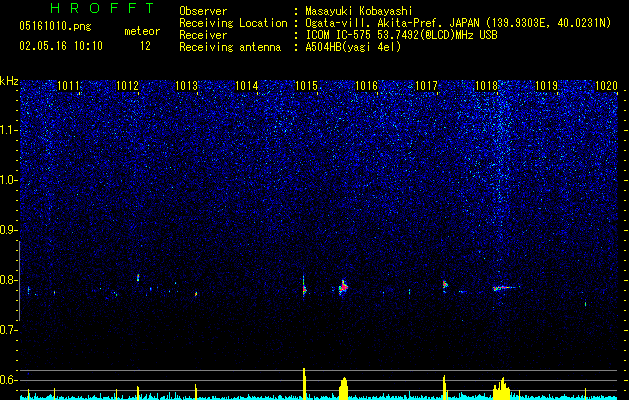Image resolution: width=629 pixels, height=400 pixels.
Task: Click time marker 1014
Action: click(x=246, y=86)
